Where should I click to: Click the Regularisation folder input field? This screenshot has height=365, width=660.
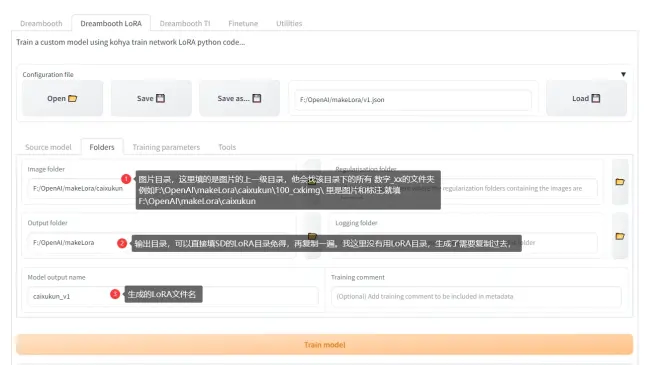tap(466, 189)
